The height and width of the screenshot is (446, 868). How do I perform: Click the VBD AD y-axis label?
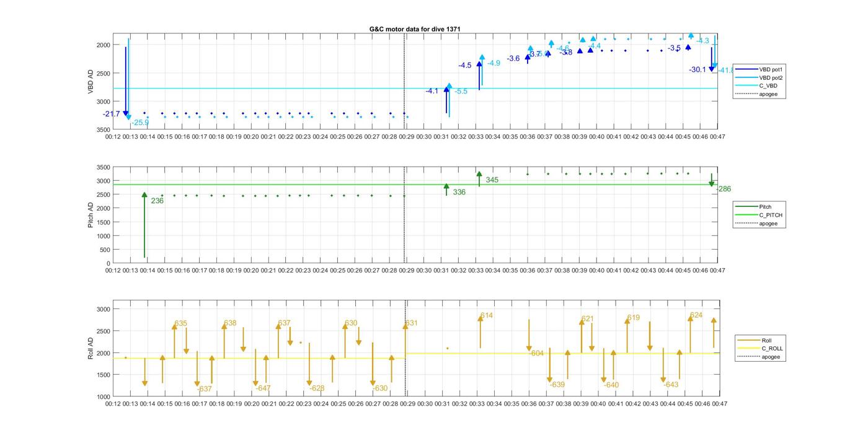click(91, 81)
